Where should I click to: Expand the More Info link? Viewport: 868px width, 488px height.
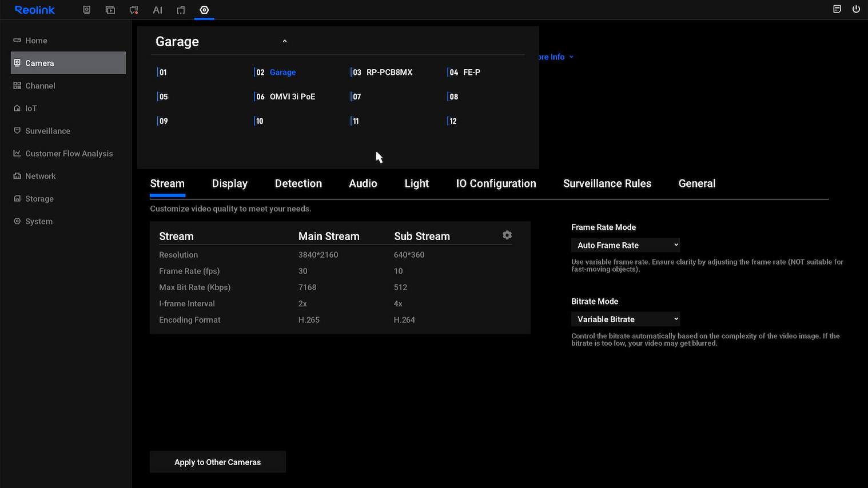pyautogui.click(x=556, y=57)
